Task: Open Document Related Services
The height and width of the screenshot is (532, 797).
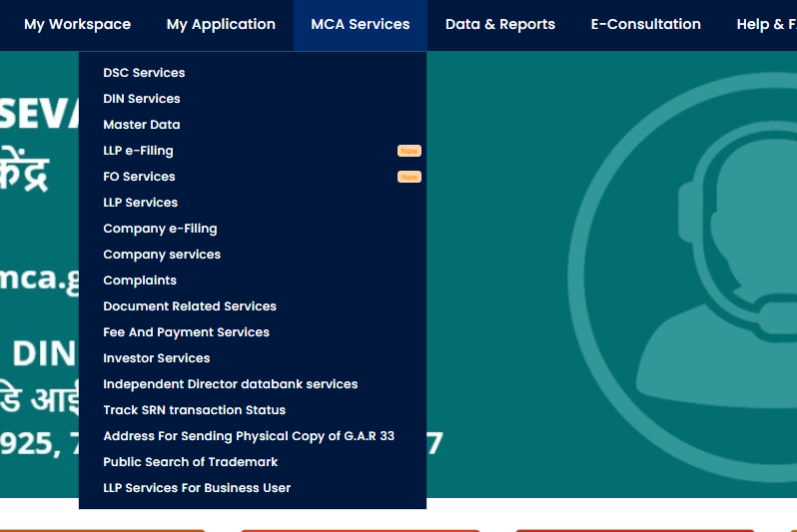Action: click(190, 306)
